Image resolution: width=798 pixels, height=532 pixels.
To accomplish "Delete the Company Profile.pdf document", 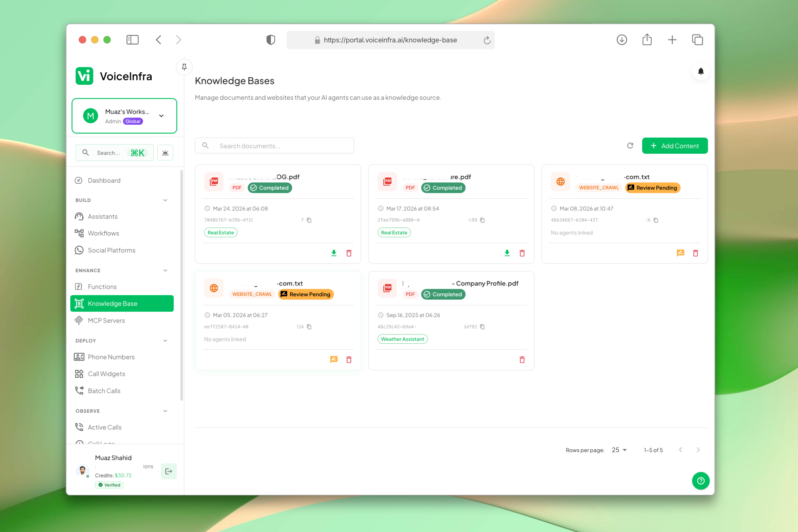I will (x=522, y=360).
